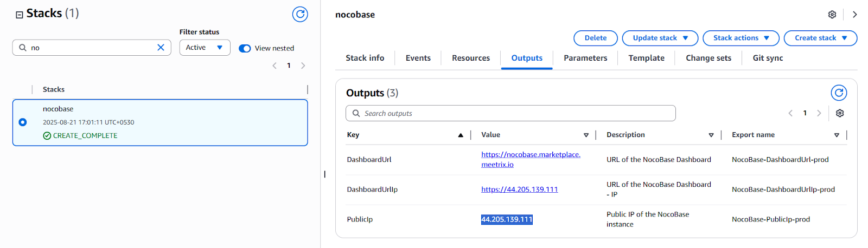Viewport: 868px width, 248px height.
Task: Clear the stack search text
Action: [161, 48]
